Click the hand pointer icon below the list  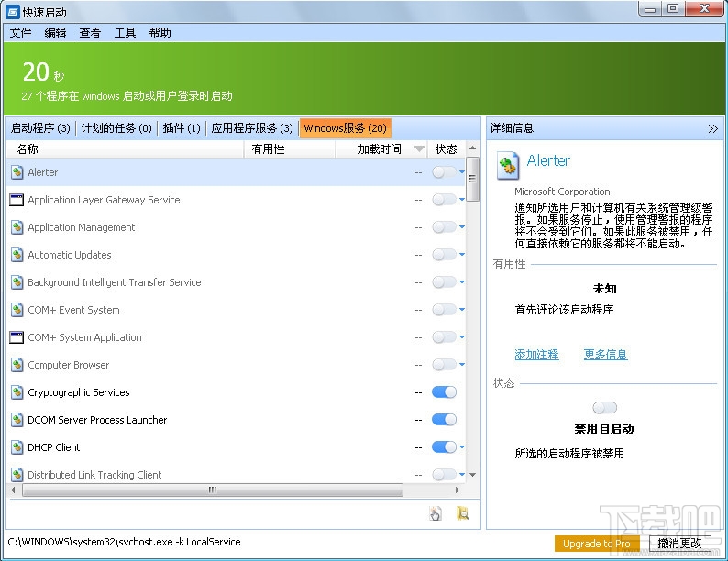[x=436, y=513]
